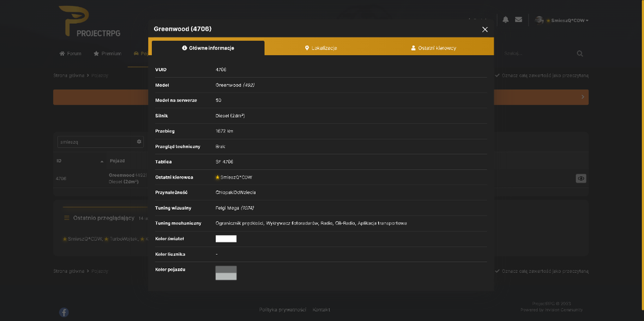Click the gear icon in filter field
Viewport: 644px width, 321px height.
coord(139,142)
